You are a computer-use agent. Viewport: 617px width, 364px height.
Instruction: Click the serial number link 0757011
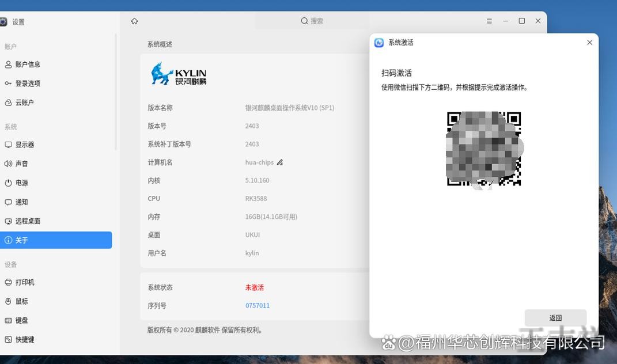click(257, 305)
